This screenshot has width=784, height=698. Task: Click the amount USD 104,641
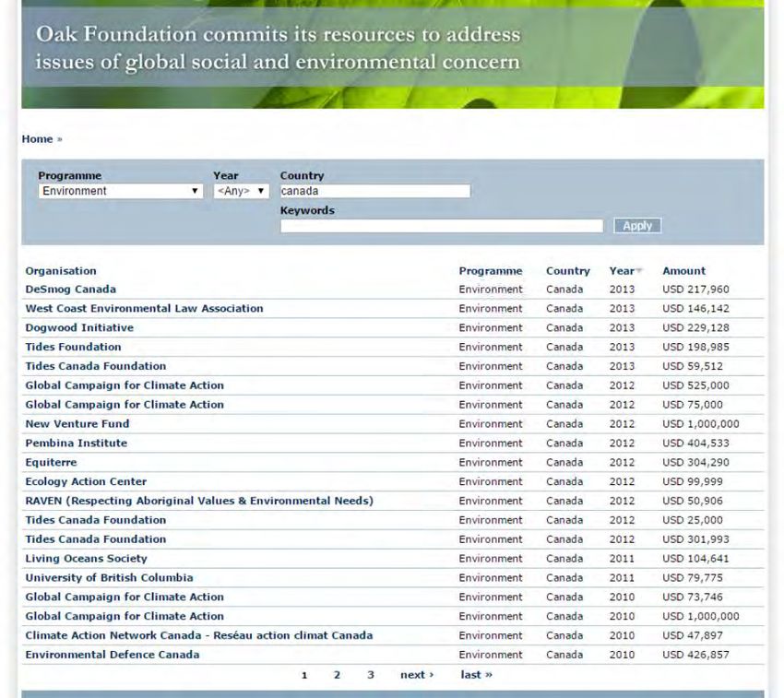(695, 559)
